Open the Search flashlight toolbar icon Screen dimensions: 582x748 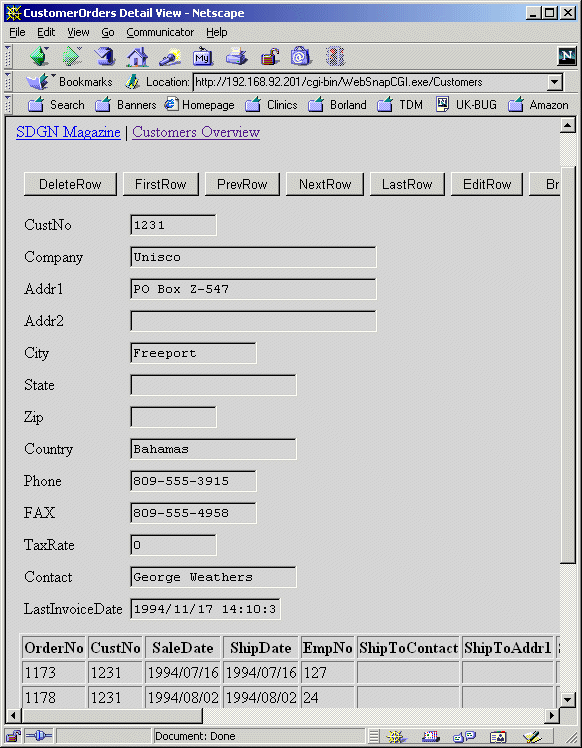coord(170,57)
